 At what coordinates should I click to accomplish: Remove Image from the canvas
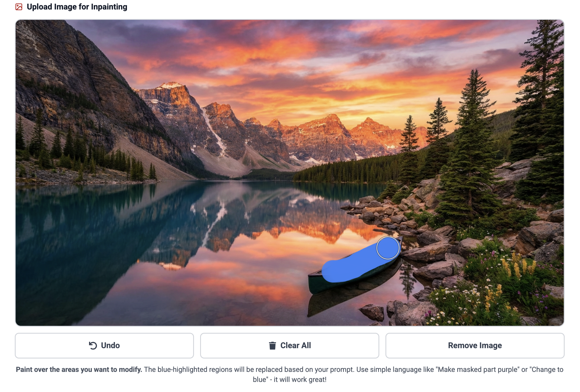[475, 345]
